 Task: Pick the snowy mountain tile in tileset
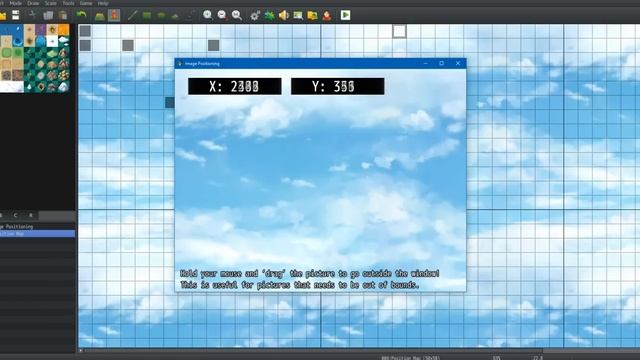64,87
